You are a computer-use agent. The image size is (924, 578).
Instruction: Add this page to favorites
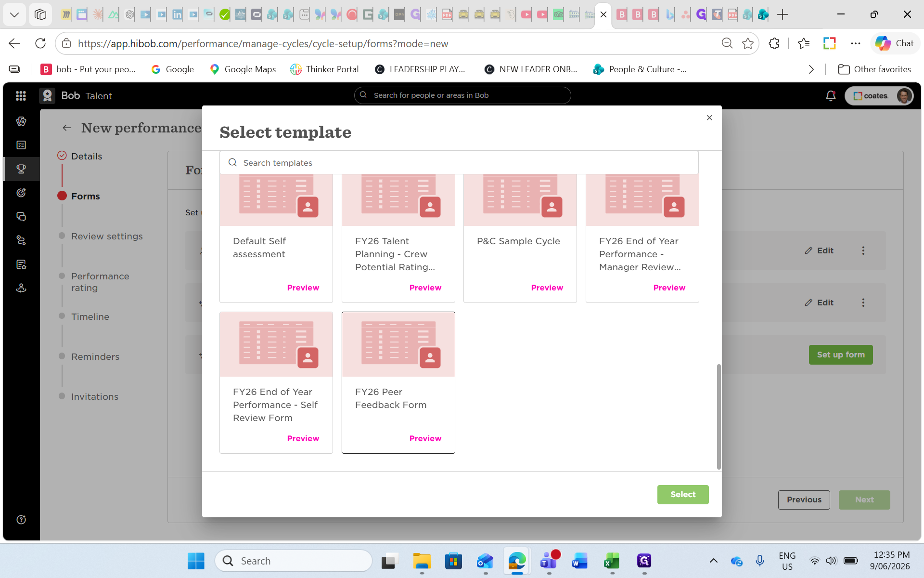748,43
